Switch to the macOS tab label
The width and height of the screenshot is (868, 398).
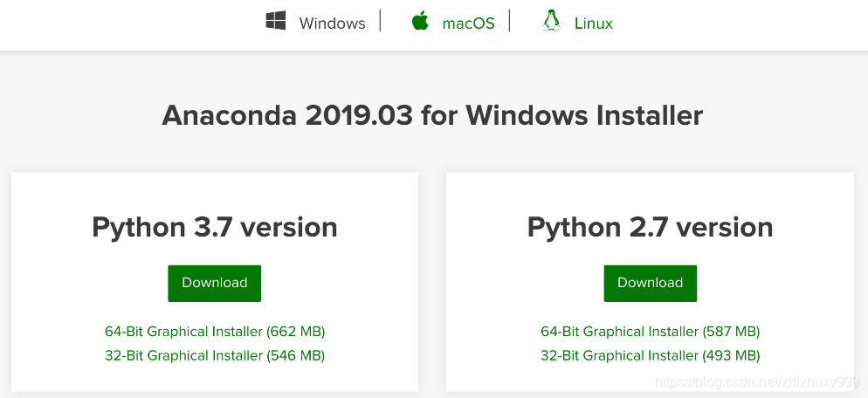(x=468, y=24)
